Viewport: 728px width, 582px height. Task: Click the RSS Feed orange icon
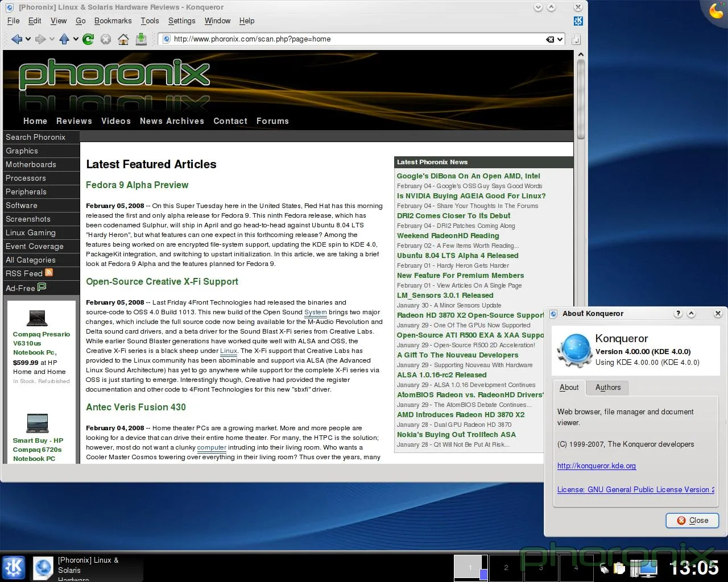tap(49, 273)
